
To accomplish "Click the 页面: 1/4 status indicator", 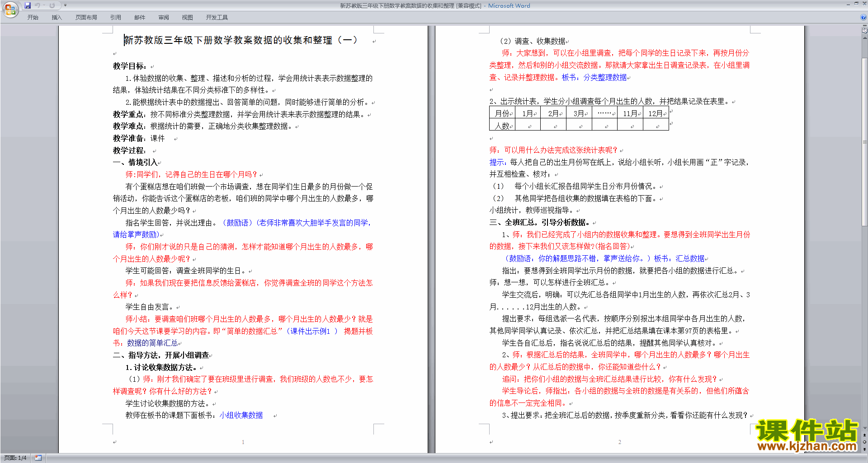I will pos(15,458).
